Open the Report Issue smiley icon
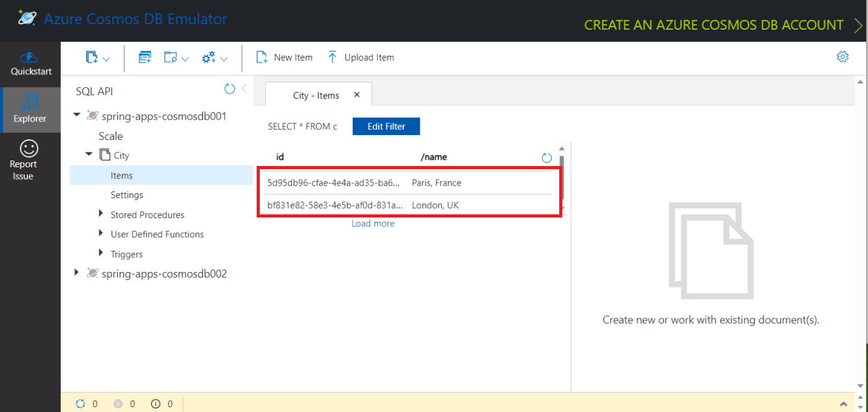 coord(30,149)
